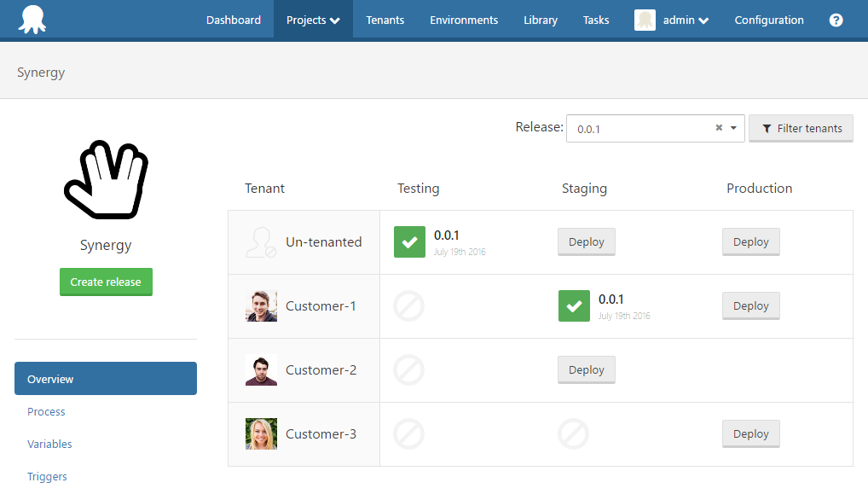Click Customer-3's blocked Staging status icon
Viewport: 868px width, 500px height.
pos(573,433)
